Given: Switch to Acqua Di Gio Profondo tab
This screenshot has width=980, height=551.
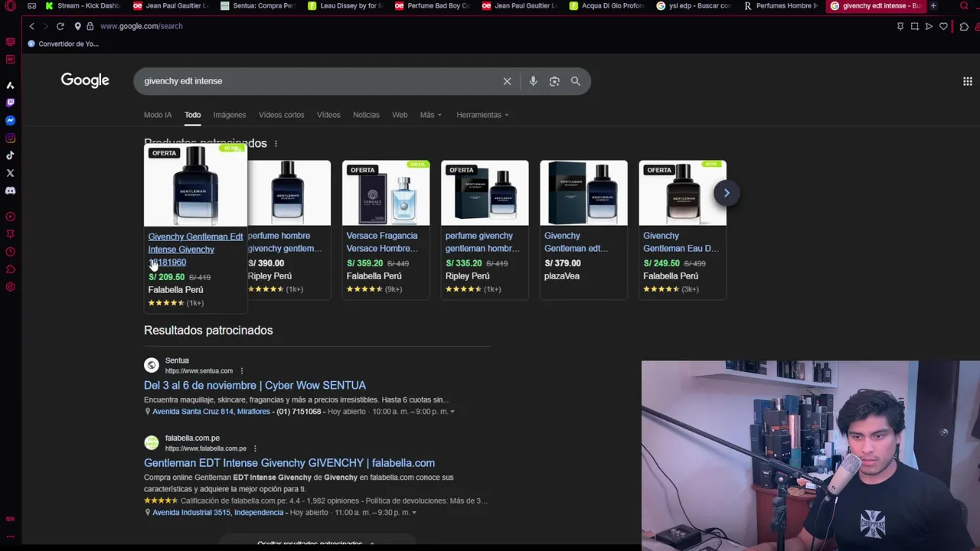Looking at the screenshot, I should (606, 6).
